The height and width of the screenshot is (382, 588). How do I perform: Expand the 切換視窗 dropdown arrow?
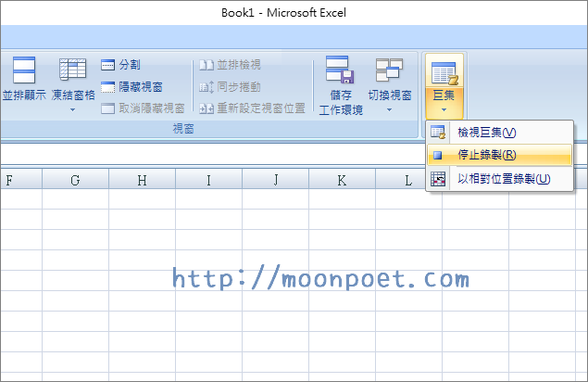click(389, 110)
